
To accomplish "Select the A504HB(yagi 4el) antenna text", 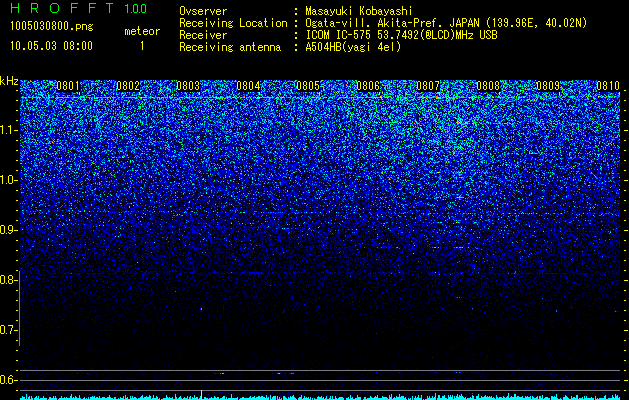I will pos(353,47).
